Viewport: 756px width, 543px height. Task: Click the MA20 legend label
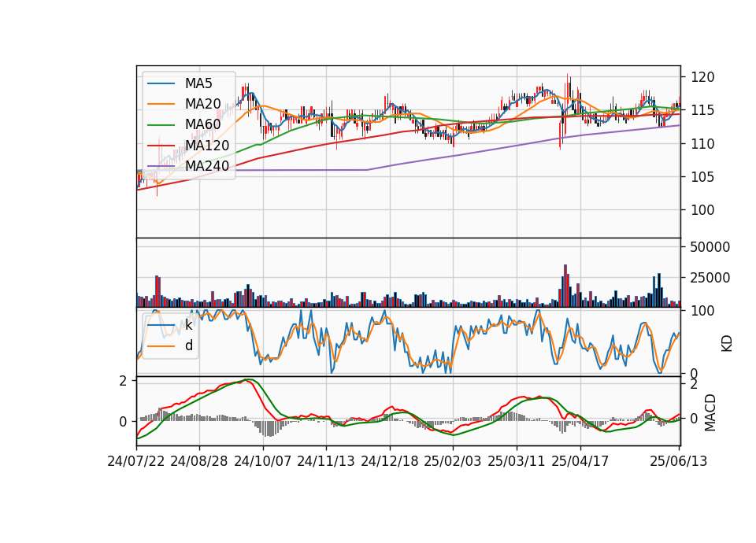(202, 104)
